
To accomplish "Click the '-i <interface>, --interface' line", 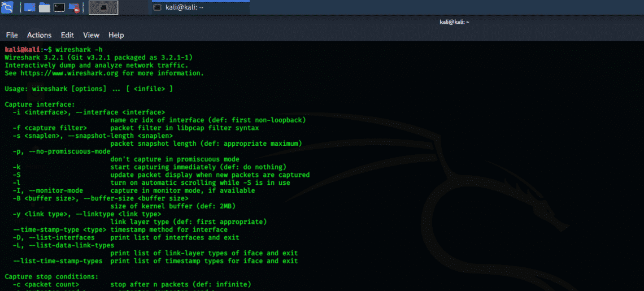I will tap(89, 112).
